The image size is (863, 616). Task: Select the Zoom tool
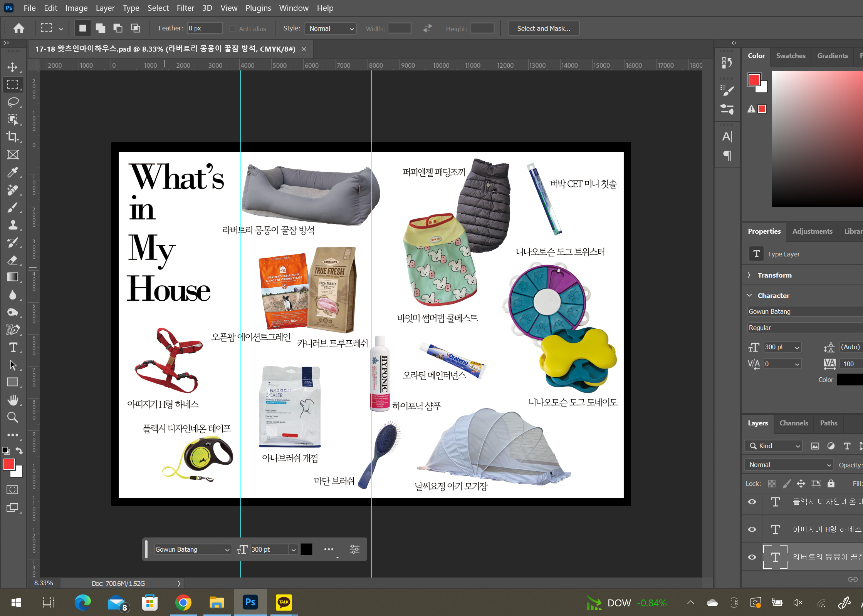(x=13, y=417)
